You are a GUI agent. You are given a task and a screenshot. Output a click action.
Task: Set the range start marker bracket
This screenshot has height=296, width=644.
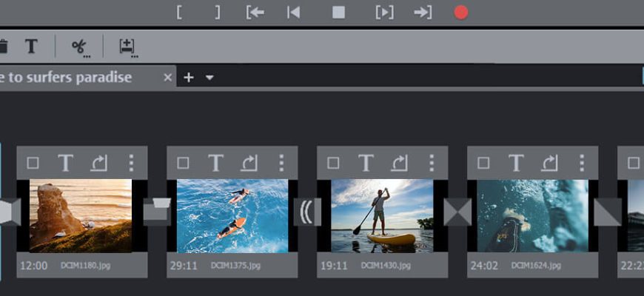[x=179, y=13]
